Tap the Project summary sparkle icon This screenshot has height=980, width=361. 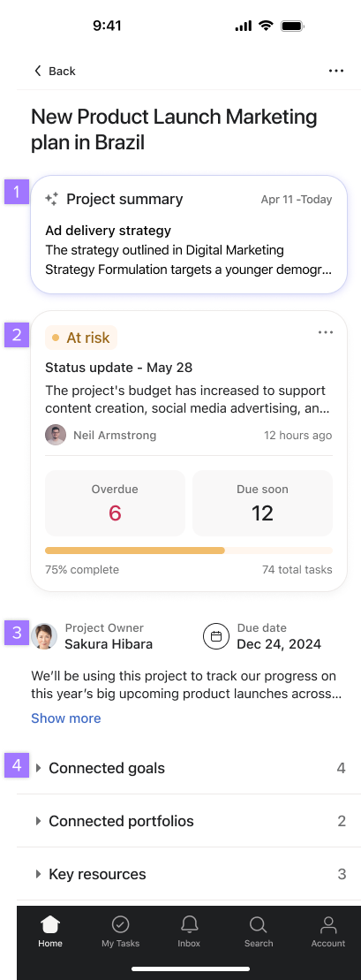tap(52, 200)
